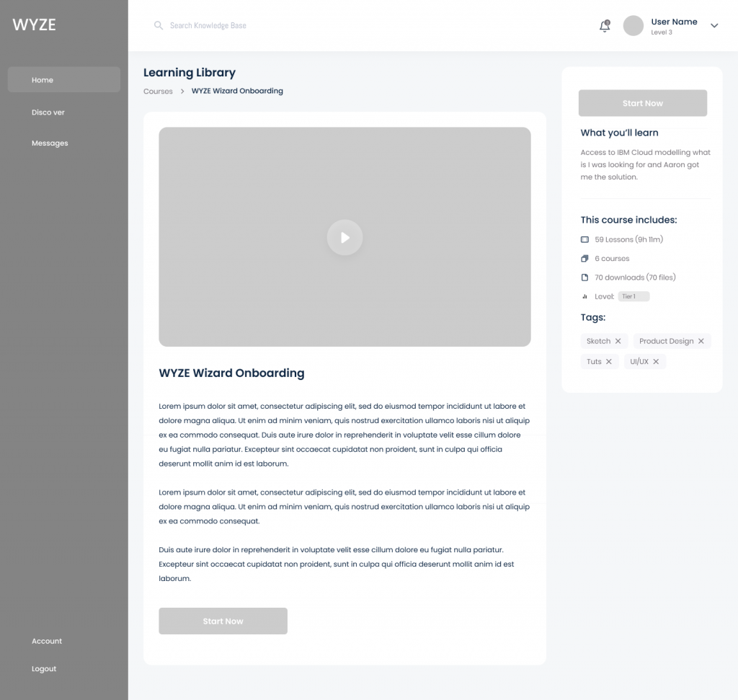Remove the Sketch tag
Screen dimensions: 738x700
pyautogui.click(x=618, y=341)
